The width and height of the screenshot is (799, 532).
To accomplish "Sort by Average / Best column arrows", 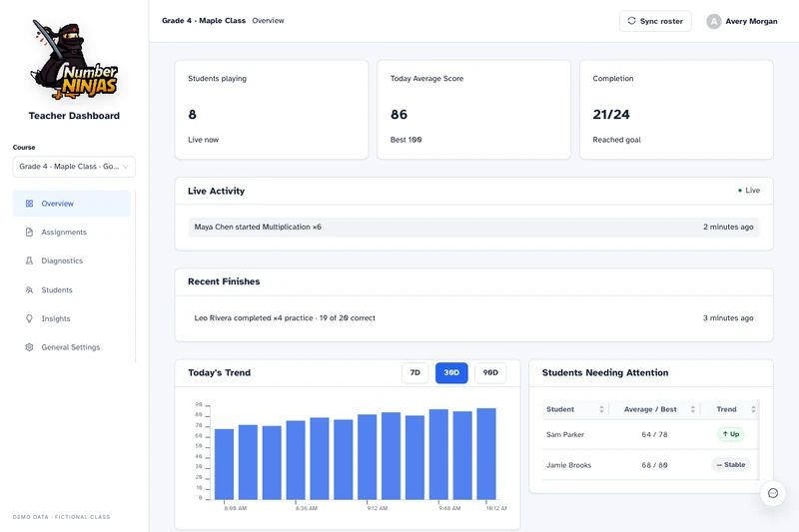I will 692,409.
